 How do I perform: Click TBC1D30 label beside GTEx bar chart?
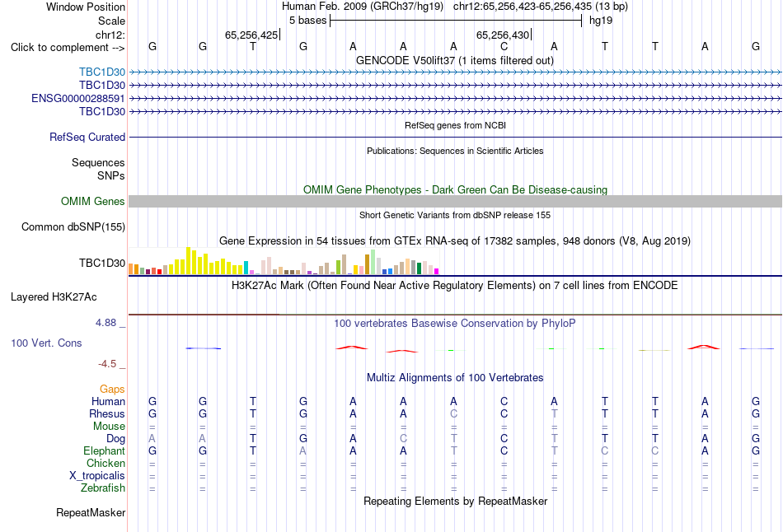pyautogui.click(x=102, y=263)
